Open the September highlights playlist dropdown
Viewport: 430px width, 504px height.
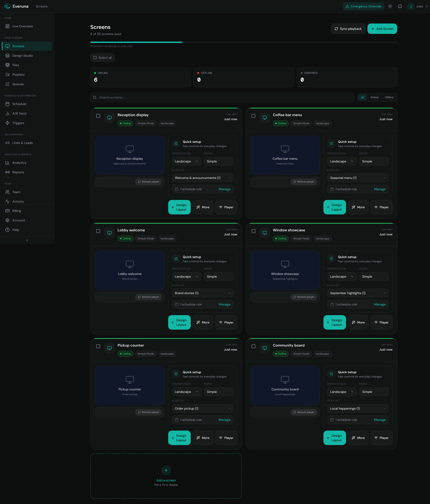click(358, 293)
